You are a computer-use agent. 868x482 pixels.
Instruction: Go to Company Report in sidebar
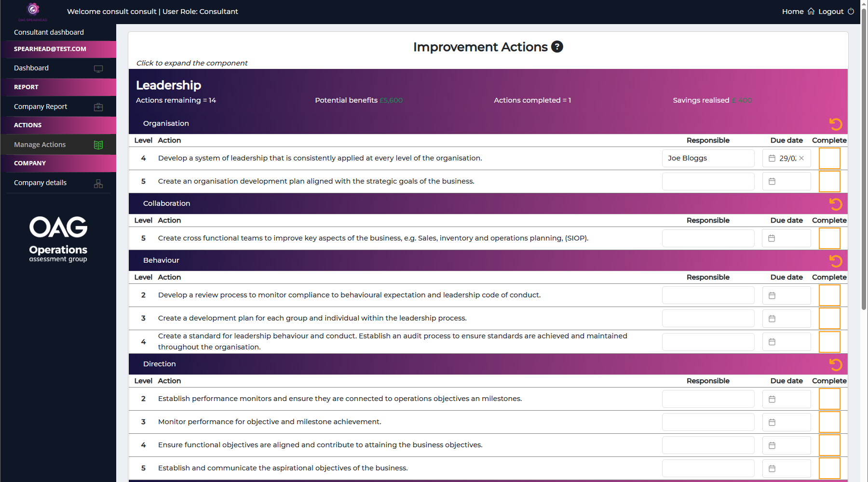(41, 107)
